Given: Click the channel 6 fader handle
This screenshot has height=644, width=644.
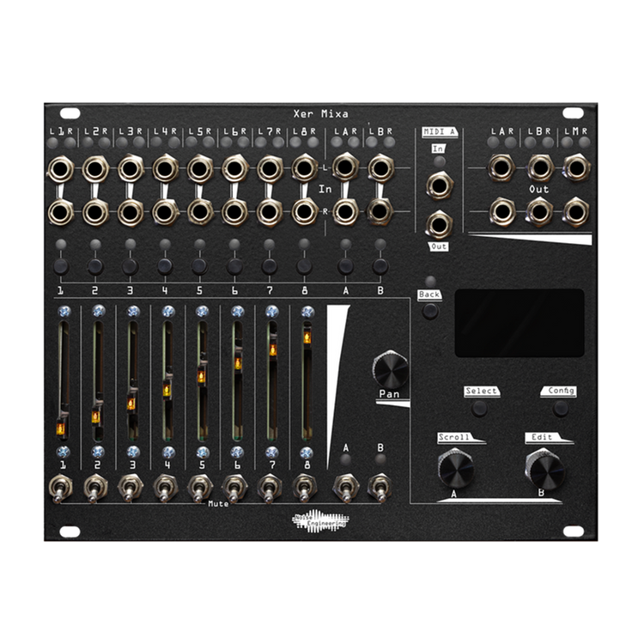Looking at the screenshot, I should click(238, 363).
